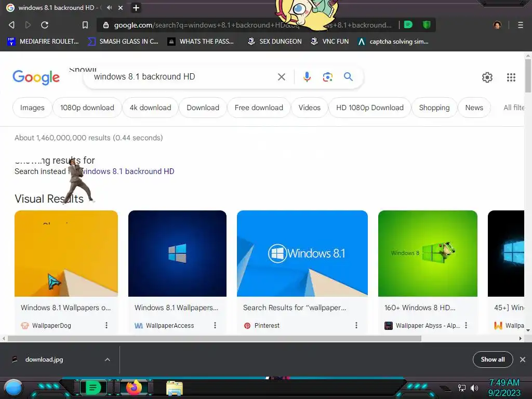Switch to the Videos filter
This screenshot has height=399, width=532.
click(x=310, y=108)
